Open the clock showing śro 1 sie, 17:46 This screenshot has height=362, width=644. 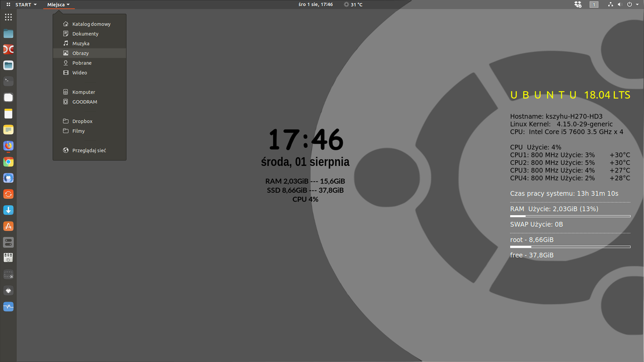tap(315, 5)
